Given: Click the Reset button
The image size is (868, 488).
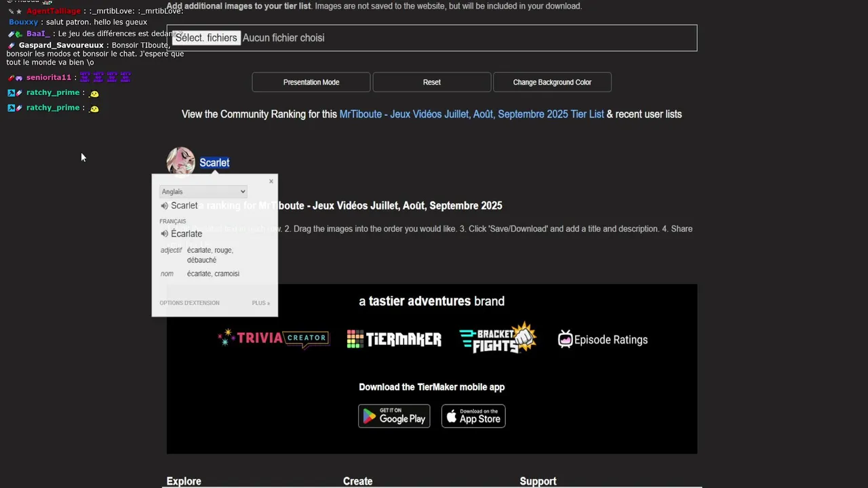Looking at the screenshot, I should (432, 82).
